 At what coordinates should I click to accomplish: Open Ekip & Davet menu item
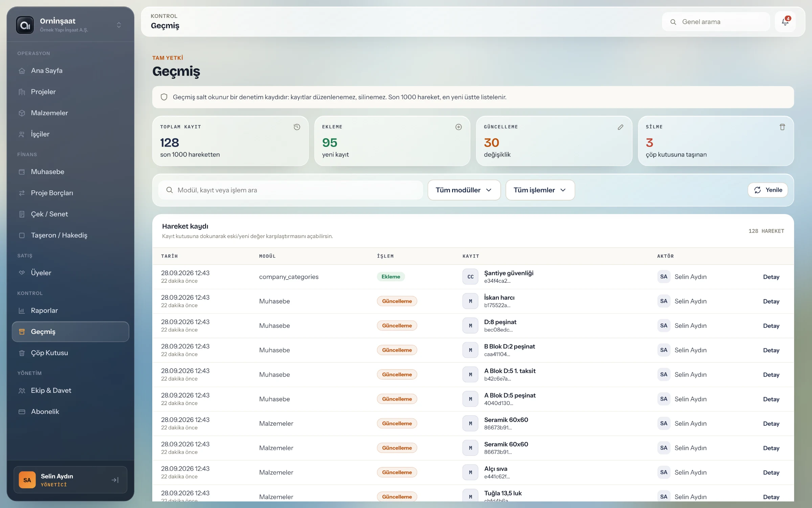tap(70, 390)
